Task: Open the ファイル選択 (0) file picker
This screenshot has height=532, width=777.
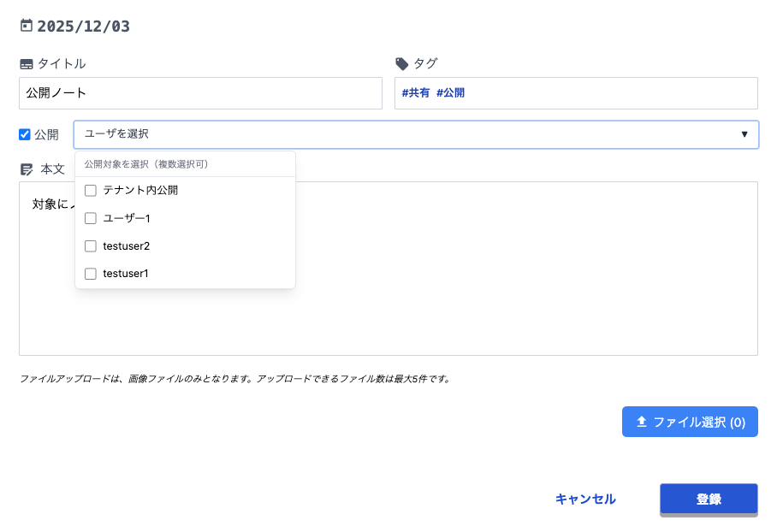Action: [690, 422]
